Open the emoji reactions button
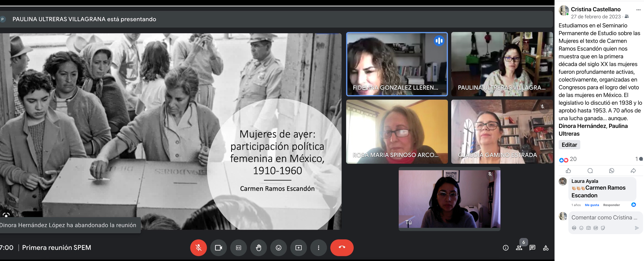The image size is (644, 261). click(279, 247)
